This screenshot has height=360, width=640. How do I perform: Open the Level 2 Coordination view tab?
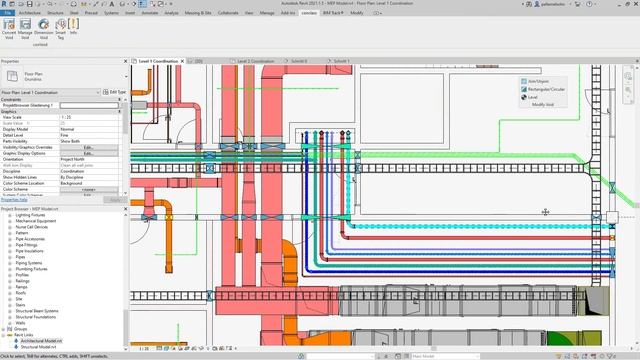[x=256, y=61]
